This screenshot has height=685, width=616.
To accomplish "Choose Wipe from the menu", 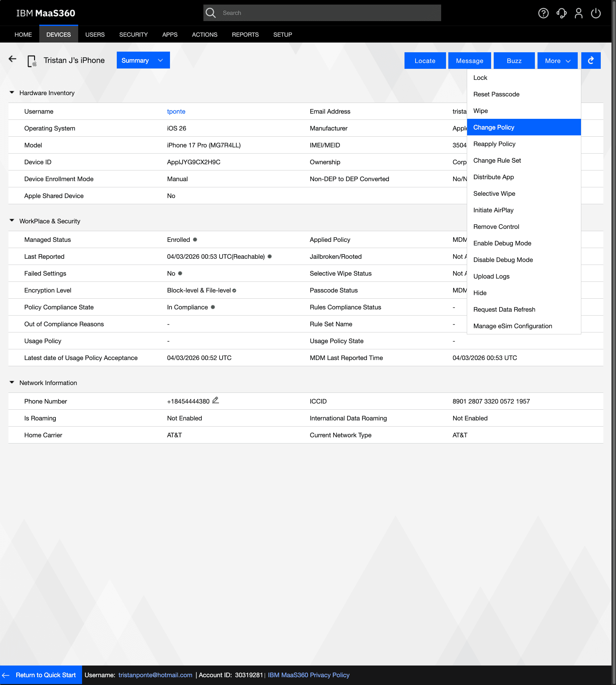I will [x=524, y=111].
